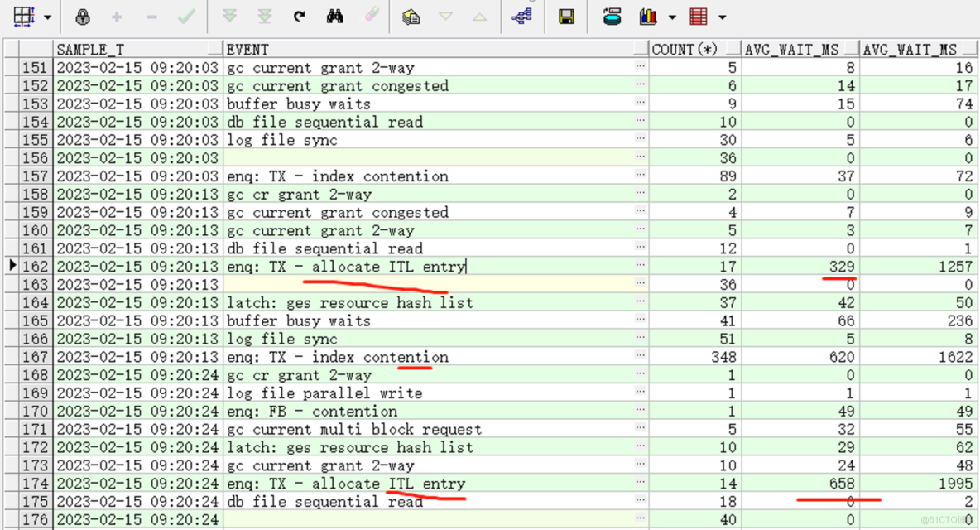Click the padlock edit data icon
980x530 pixels.
coord(83,17)
